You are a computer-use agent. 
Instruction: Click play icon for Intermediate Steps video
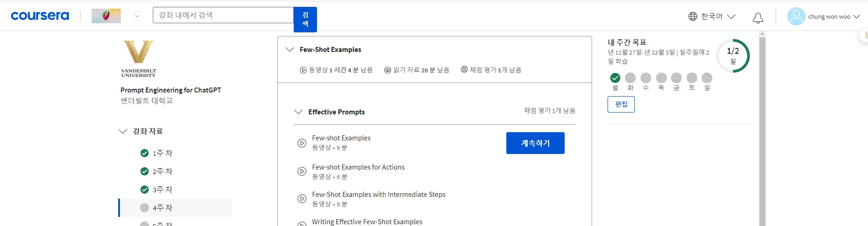(x=302, y=199)
